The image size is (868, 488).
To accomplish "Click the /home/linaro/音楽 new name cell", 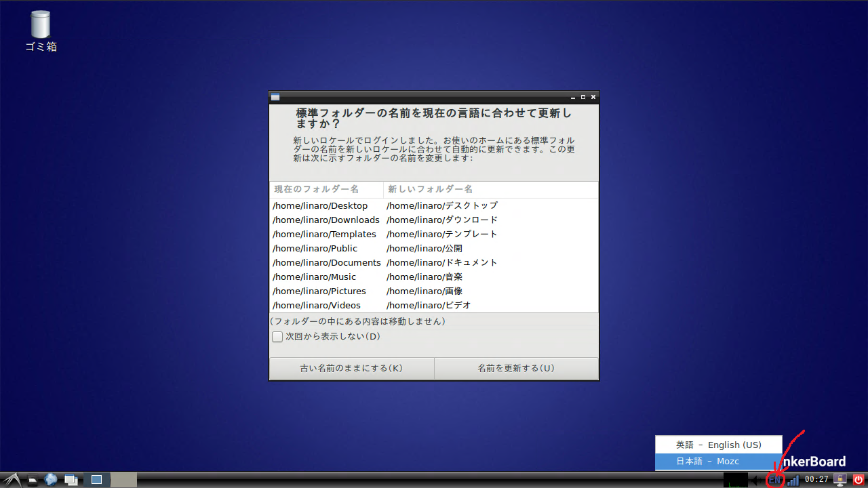I will tap(425, 277).
